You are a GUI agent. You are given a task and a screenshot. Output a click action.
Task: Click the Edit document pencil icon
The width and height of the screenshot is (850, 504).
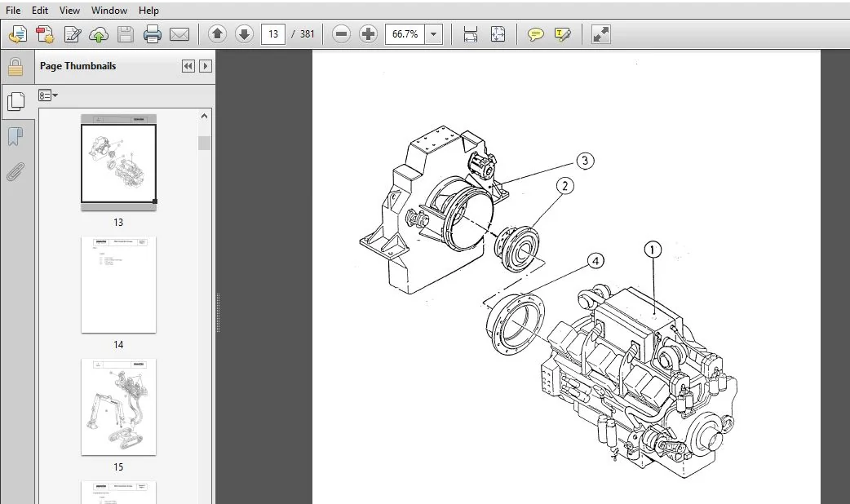[72, 35]
